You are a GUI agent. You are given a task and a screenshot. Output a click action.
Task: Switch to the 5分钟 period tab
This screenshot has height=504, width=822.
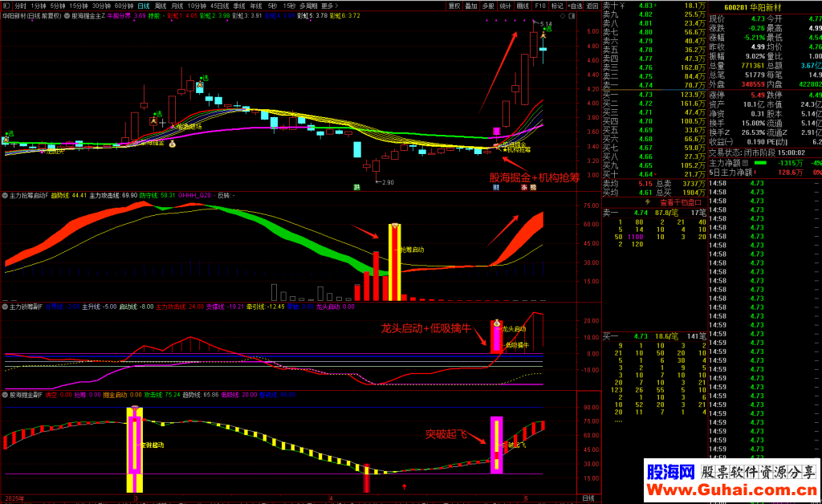pyautogui.click(x=58, y=6)
